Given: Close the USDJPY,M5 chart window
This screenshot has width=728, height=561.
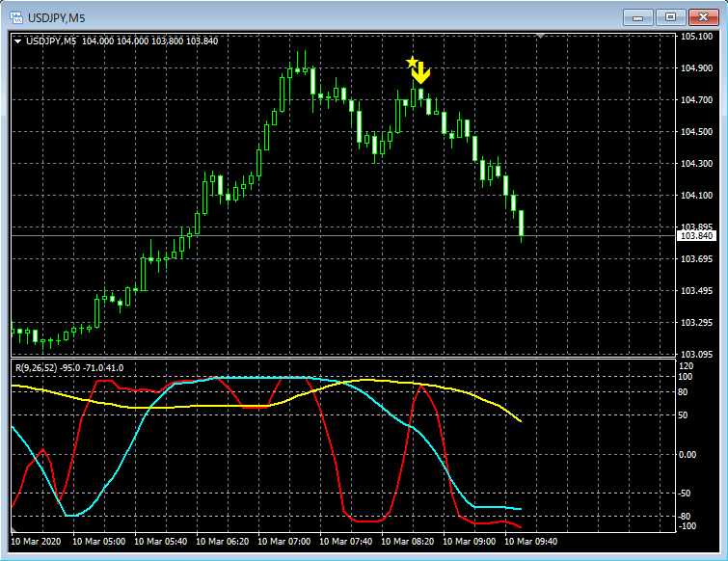Looking at the screenshot, I should tap(703, 17).
